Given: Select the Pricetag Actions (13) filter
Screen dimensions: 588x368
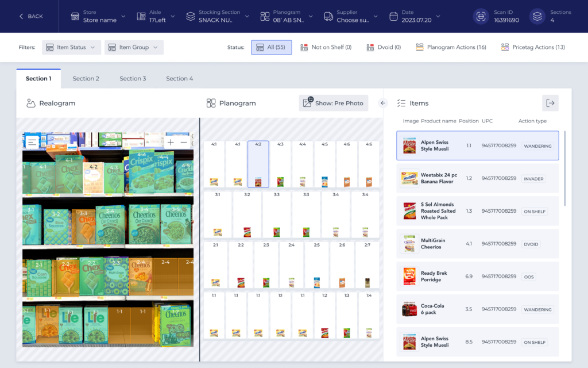Looking at the screenshot, I should click(x=533, y=47).
